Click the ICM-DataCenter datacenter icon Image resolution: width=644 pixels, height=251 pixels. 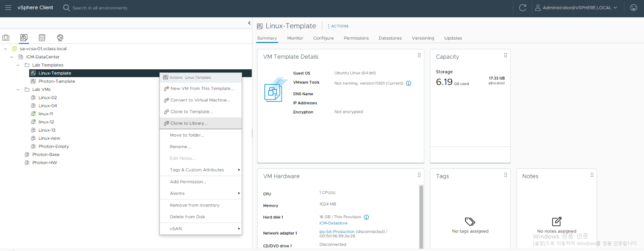(x=21, y=57)
